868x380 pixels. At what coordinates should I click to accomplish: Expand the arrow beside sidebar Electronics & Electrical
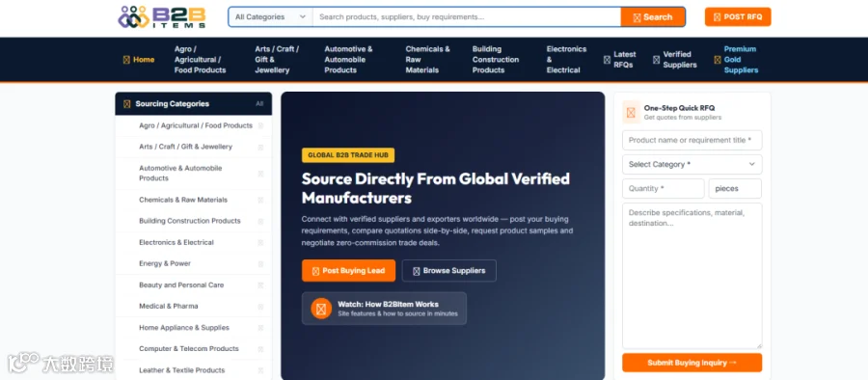click(260, 243)
